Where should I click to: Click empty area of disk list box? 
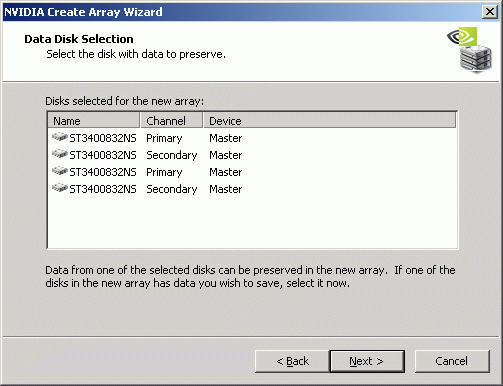tap(252, 222)
